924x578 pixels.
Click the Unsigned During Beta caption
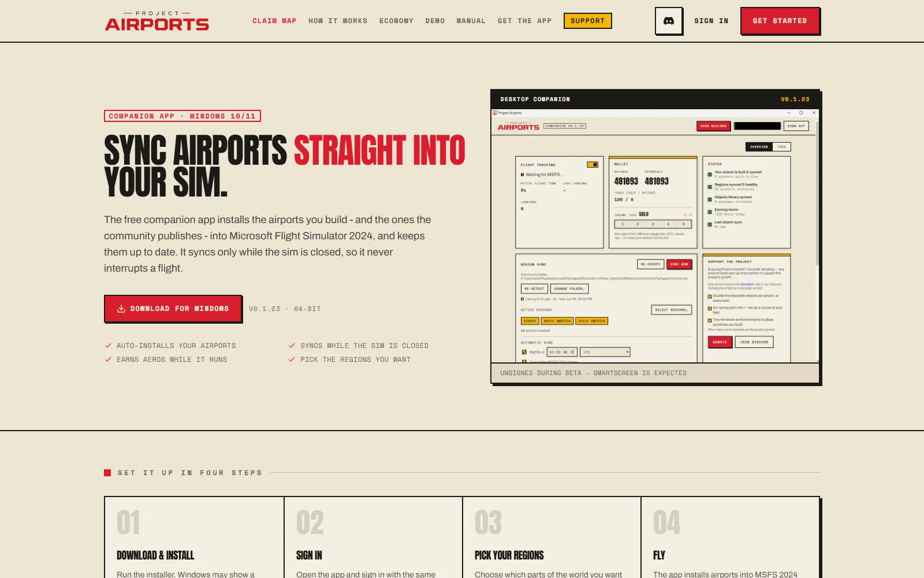594,373
